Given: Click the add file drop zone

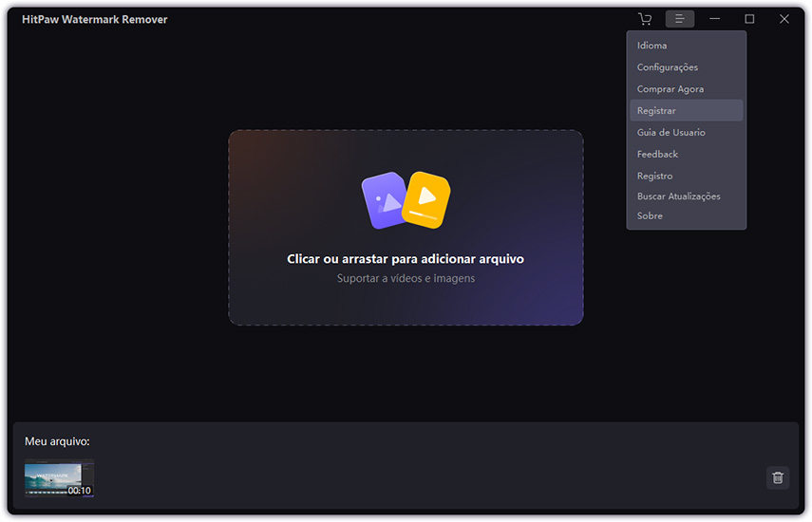Looking at the screenshot, I should pos(406,228).
